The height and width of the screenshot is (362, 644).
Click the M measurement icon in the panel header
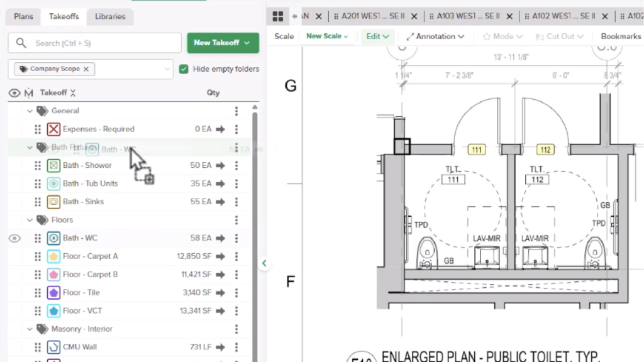(x=28, y=92)
